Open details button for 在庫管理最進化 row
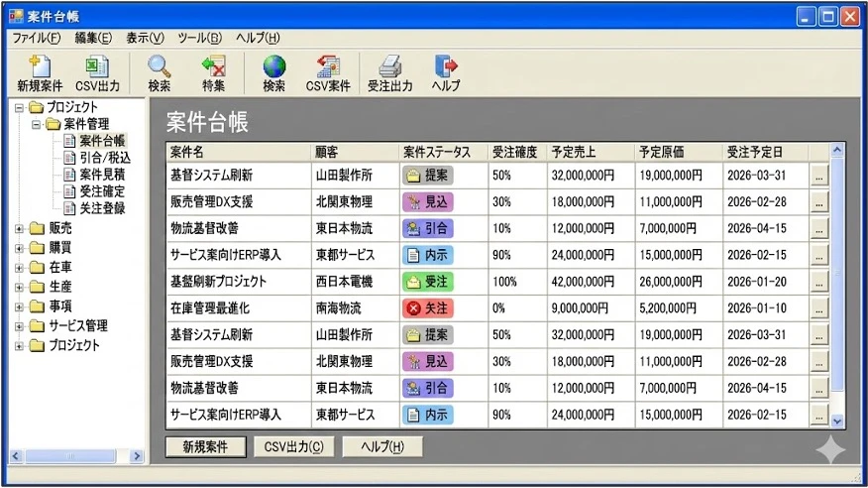This screenshot has height=488, width=868. pos(818,308)
